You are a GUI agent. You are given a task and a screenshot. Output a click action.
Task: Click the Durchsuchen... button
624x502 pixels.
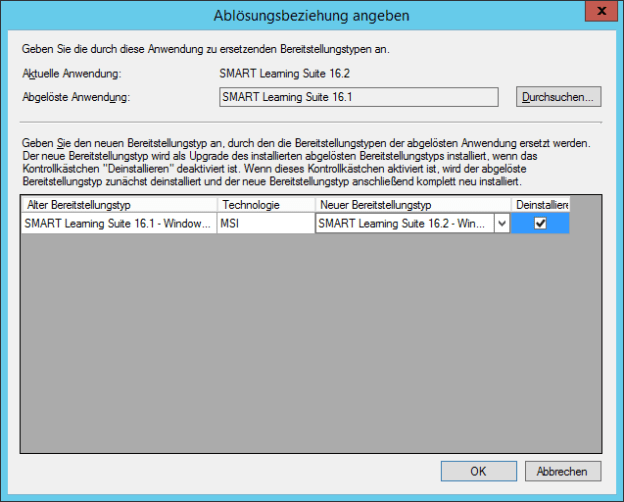coord(559,97)
